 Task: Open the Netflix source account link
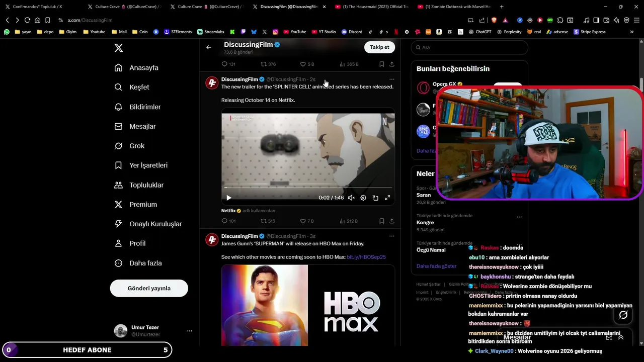tap(228, 211)
